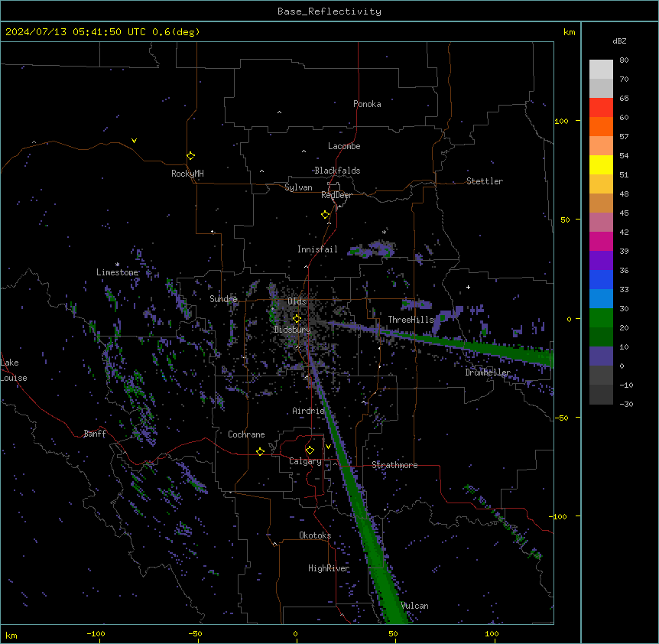Click the Stettler city label
659x644 pixels.
point(484,181)
